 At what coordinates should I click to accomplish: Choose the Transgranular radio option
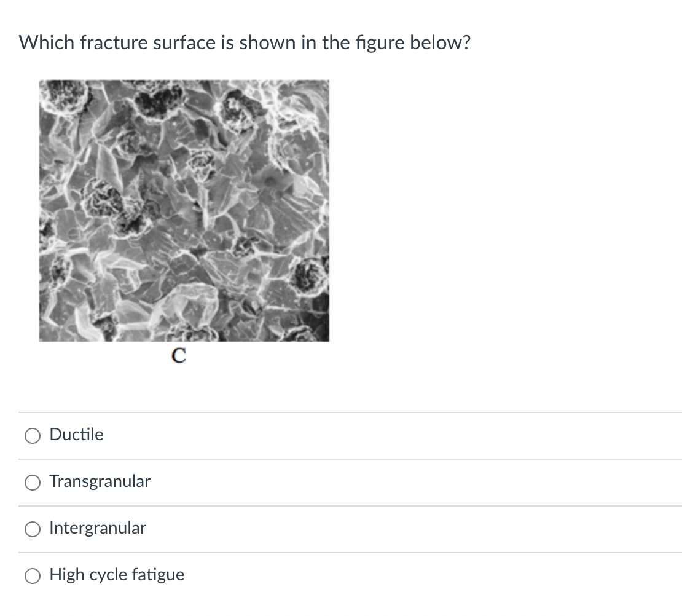tap(33, 482)
